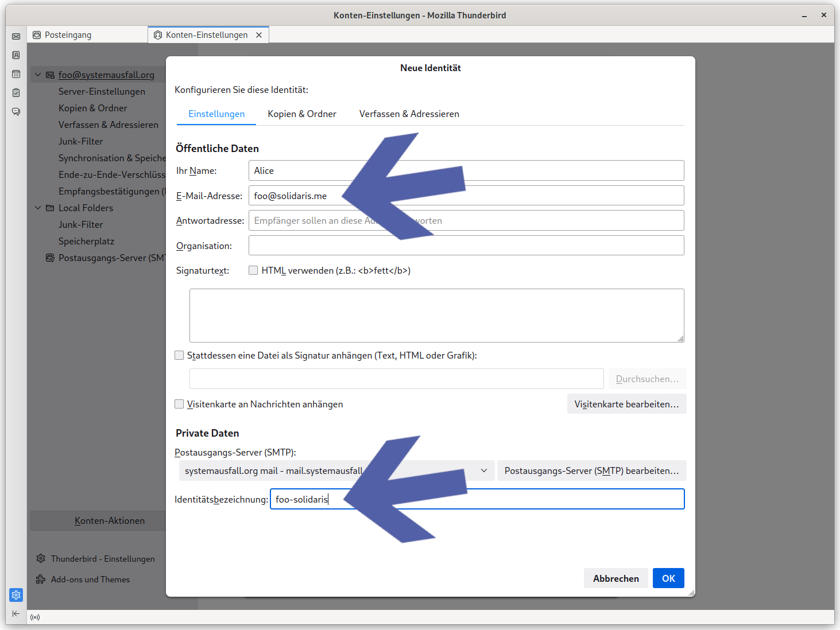Select Ende-zu-Ende-Verschlüsselung tree item
This screenshot has width=840, height=630.
[112, 174]
